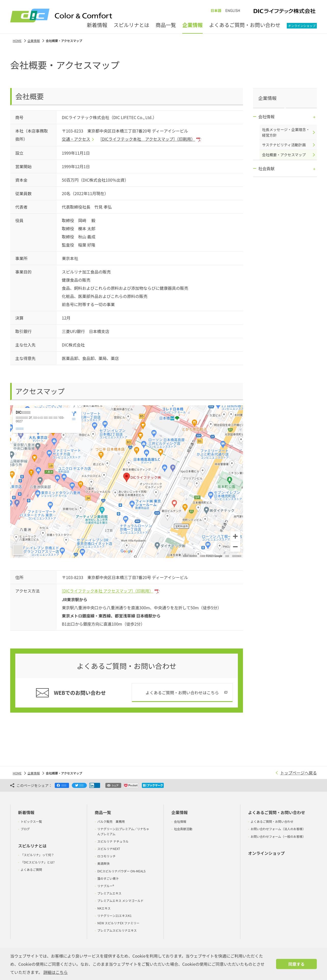Open footer 社会貢献活動 link
Screen dimensions: 327x980
pyautogui.click(x=183, y=829)
